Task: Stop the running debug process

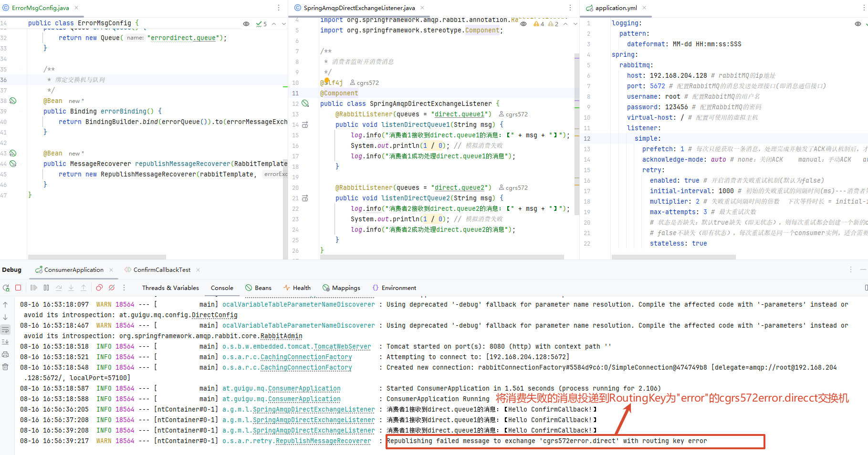Action: pyautogui.click(x=18, y=288)
